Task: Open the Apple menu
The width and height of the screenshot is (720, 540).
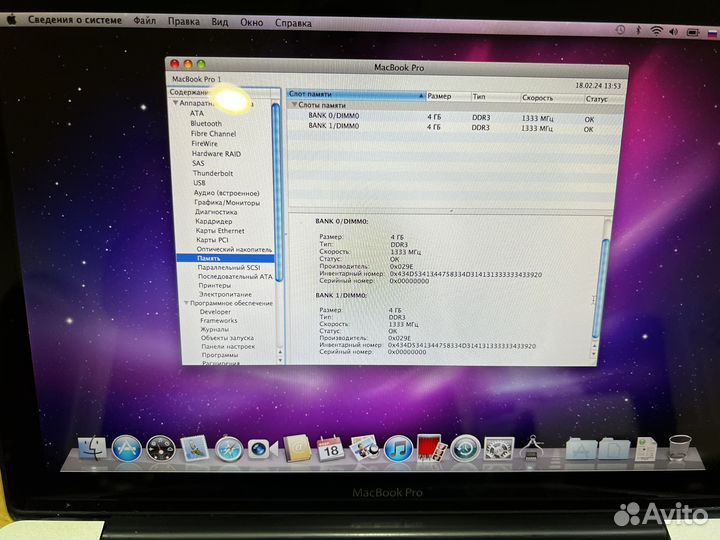Action: (x=12, y=19)
